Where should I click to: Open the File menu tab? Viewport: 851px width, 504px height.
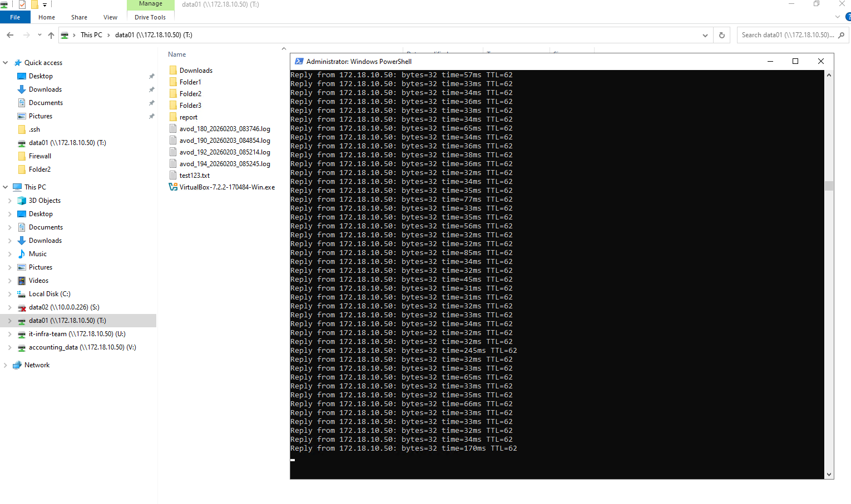[x=15, y=17]
